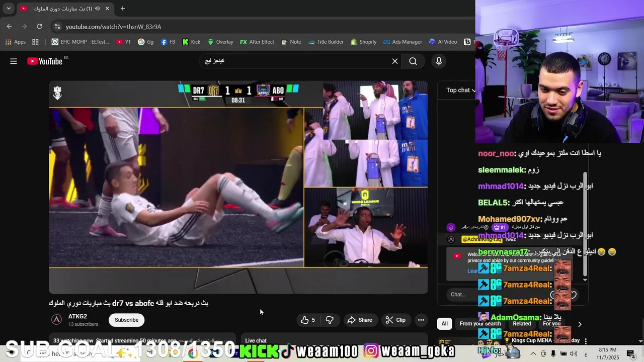The image size is (644, 362).
Task: Click the browser forward arrow
Action: click(24, 26)
